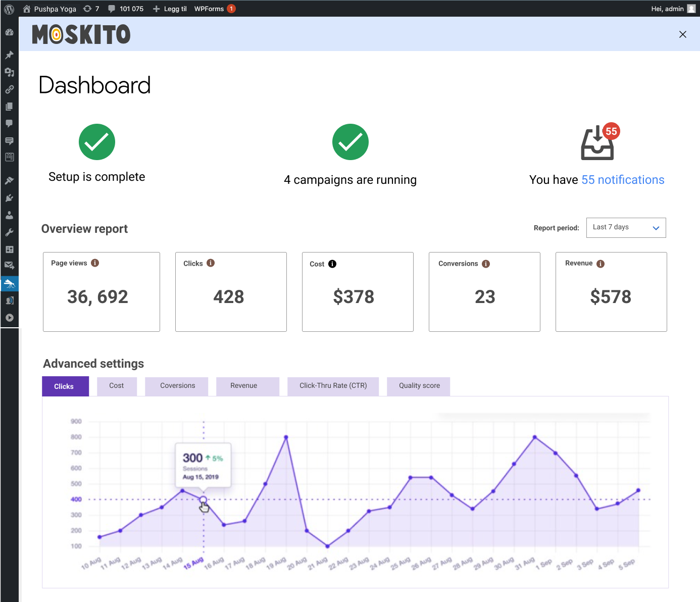Open Comments via the speech bubble icon
The height and width of the screenshot is (602, 700).
coord(9,123)
